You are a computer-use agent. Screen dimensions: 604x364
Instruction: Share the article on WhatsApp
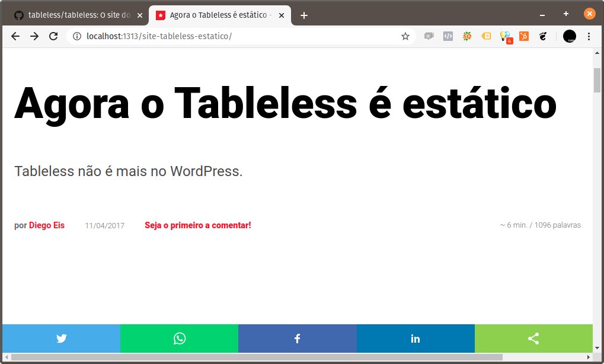(x=178, y=338)
